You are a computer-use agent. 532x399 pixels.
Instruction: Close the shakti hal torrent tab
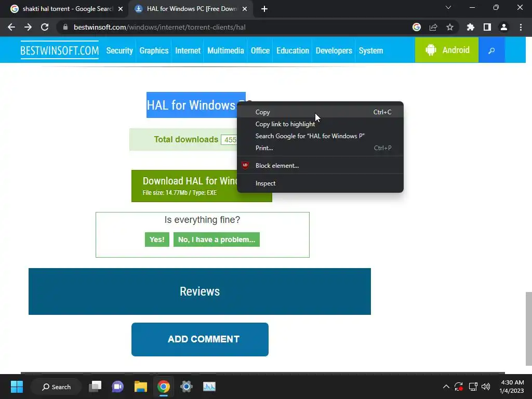(x=121, y=9)
